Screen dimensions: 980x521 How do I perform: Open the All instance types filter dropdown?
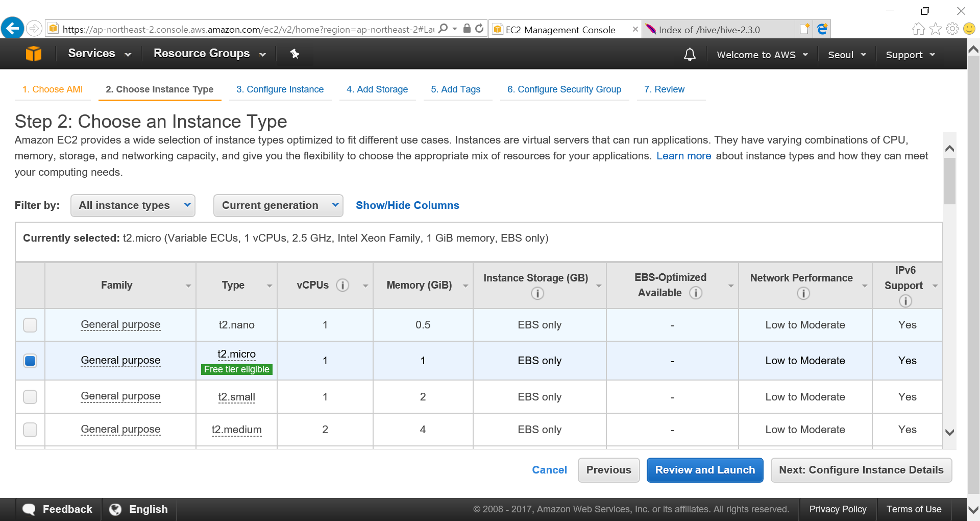pos(133,205)
